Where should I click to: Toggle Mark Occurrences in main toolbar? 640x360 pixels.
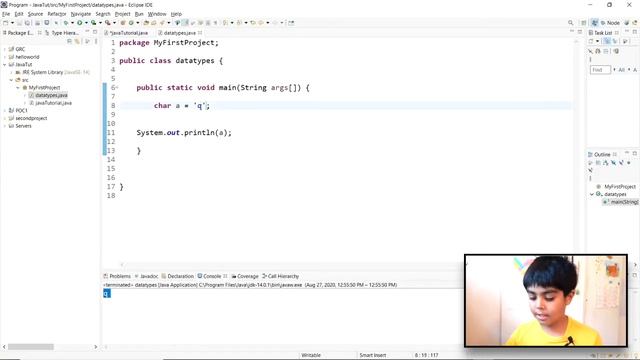(x=185, y=23)
